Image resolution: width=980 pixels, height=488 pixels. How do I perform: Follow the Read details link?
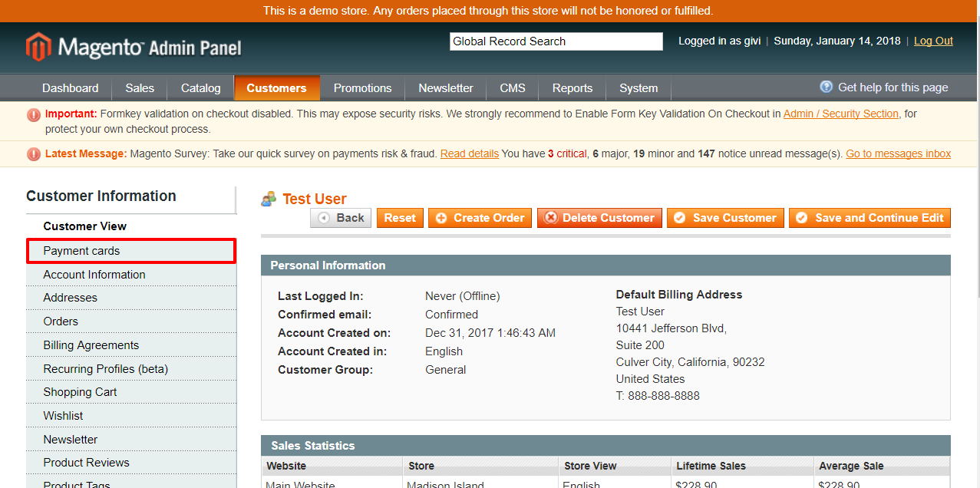(470, 154)
